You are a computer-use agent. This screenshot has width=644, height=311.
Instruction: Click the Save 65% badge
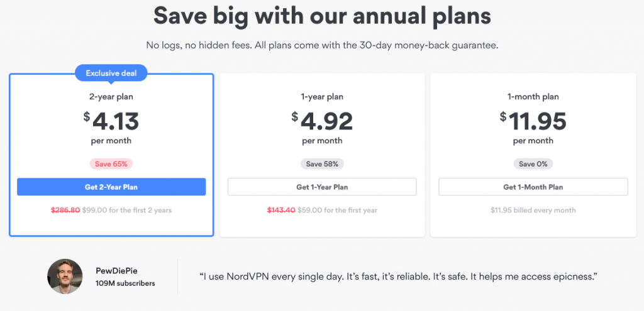point(111,164)
